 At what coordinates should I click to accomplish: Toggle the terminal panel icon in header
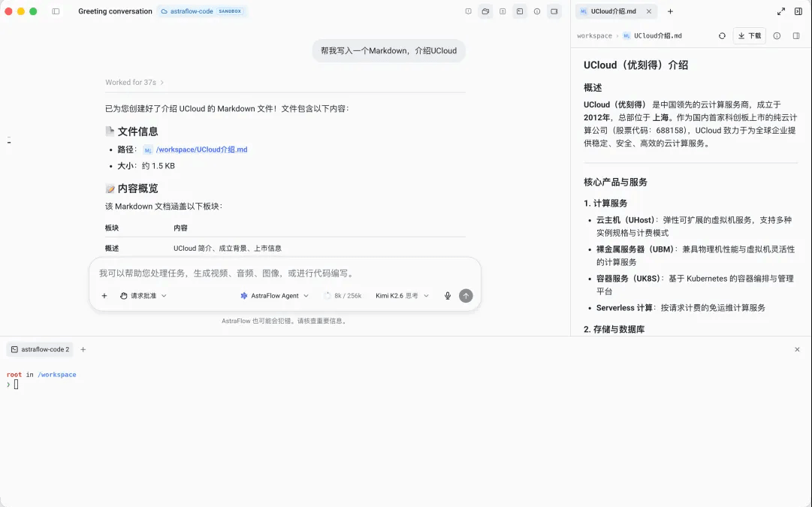point(519,11)
